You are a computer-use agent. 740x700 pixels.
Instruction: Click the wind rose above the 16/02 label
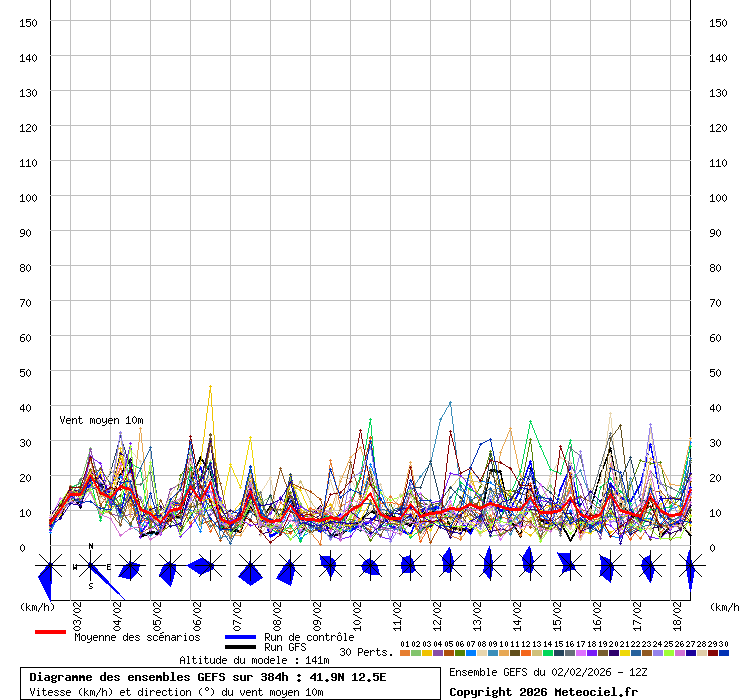click(608, 566)
